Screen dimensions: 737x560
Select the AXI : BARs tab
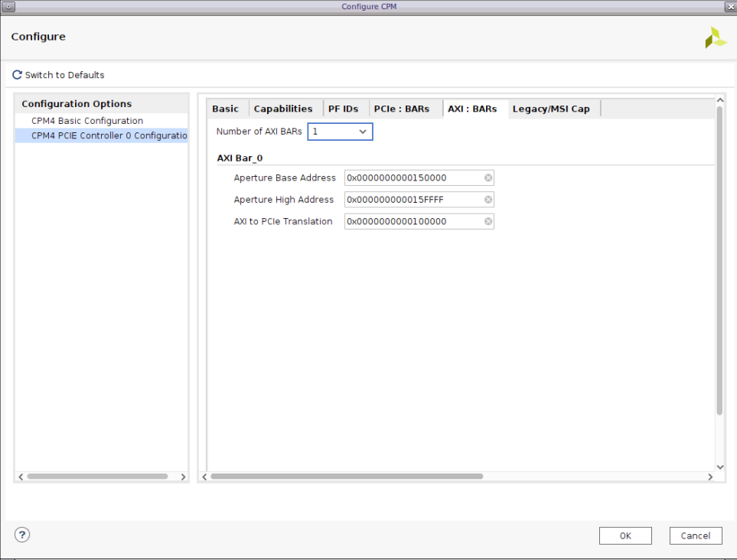(472, 109)
